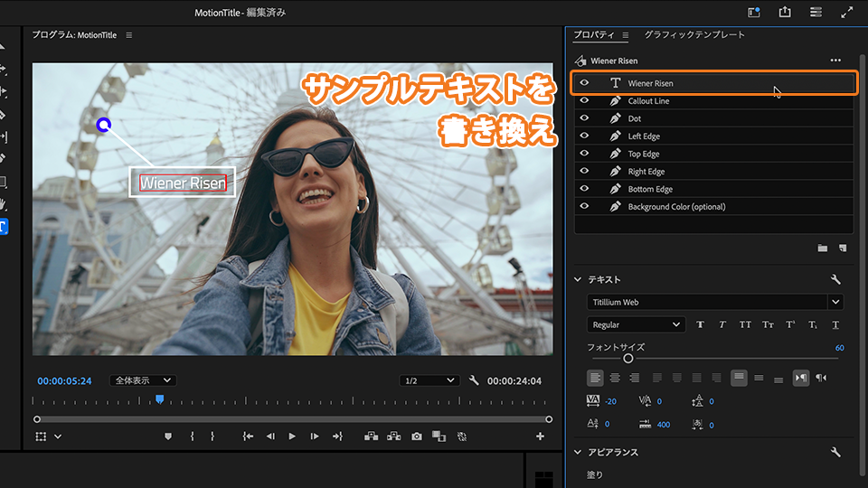868x488 pixels.
Task: Click the Export Frame camera icon
Action: point(416,436)
